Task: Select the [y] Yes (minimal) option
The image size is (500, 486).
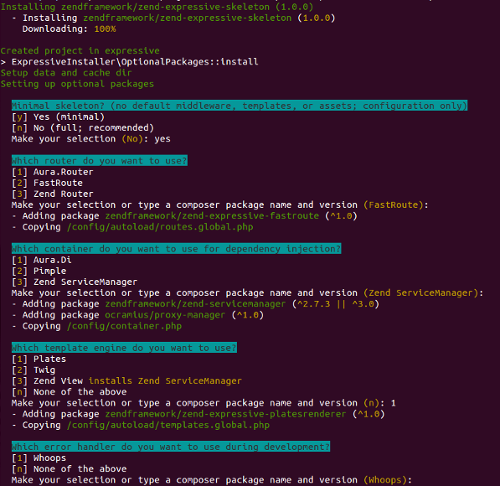Action: click(x=58, y=117)
